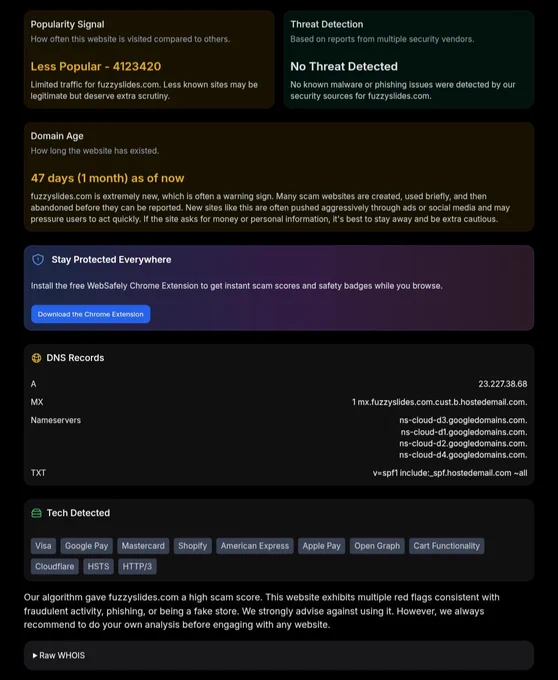Select nameserver ns-cloud-d1.googledomains.com.
The width and height of the screenshot is (558, 680).
pos(464,432)
